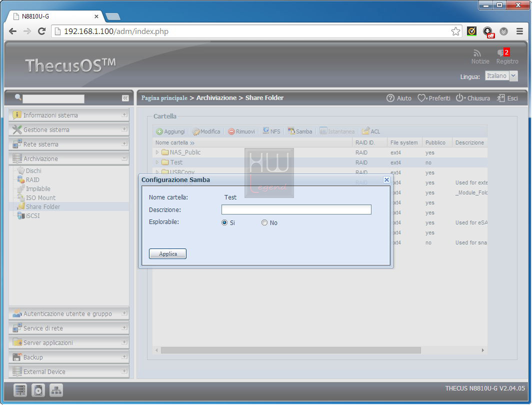Click the disk status icon in footer
Image resolution: width=532 pixels, height=405 pixels.
point(38,390)
